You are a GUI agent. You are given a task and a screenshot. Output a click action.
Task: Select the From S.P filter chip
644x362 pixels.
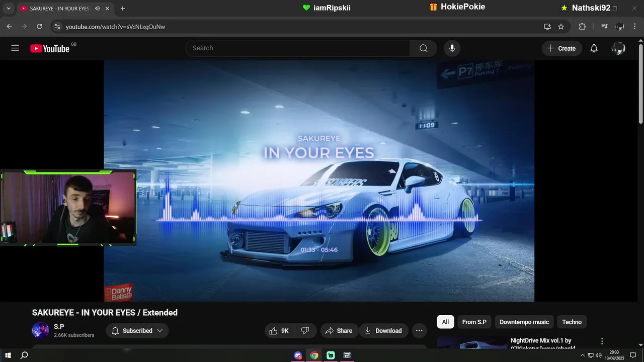(x=474, y=322)
